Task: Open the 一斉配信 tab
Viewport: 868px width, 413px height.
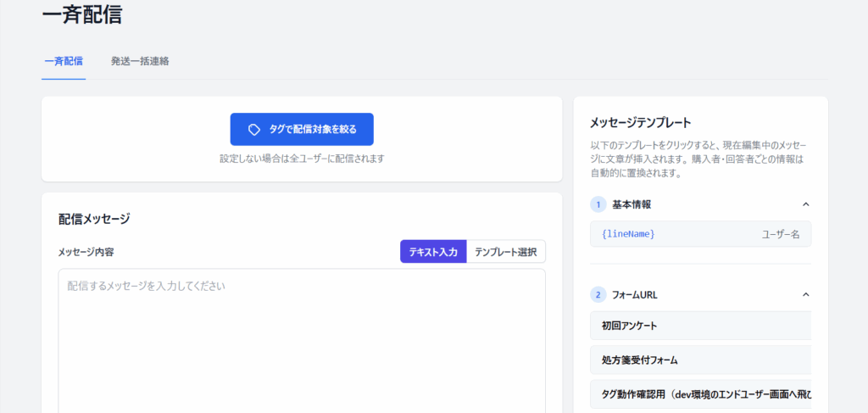Action: (x=64, y=61)
